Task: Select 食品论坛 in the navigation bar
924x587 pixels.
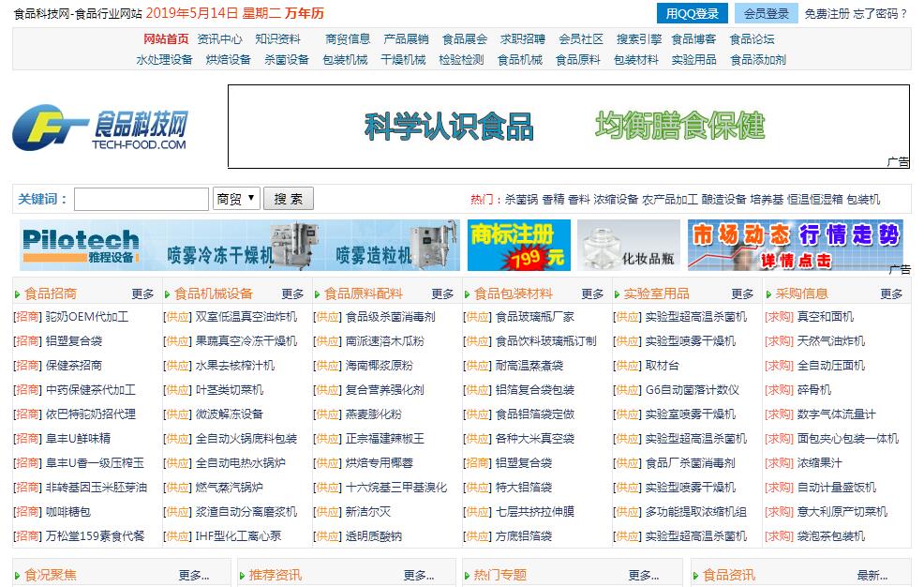Action: [752, 39]
